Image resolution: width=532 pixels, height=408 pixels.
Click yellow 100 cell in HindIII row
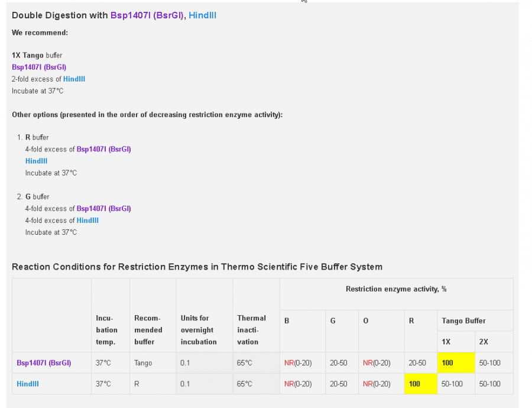(x=420, y=384)
